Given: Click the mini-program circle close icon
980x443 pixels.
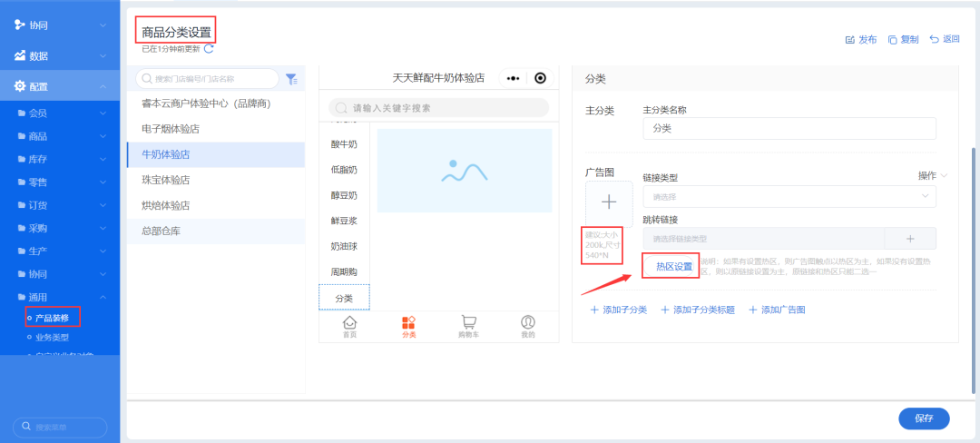Looking at the screenshot, I should coord(541,78).
